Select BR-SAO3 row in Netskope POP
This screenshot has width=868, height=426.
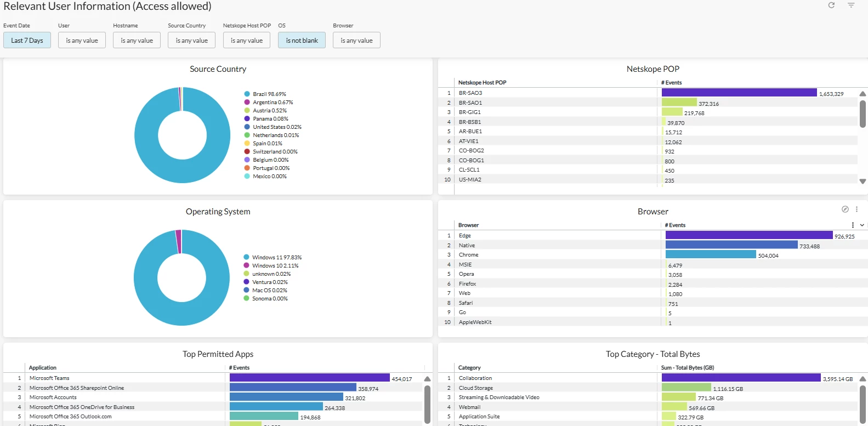pyautogui.click(x=648, y=93)
